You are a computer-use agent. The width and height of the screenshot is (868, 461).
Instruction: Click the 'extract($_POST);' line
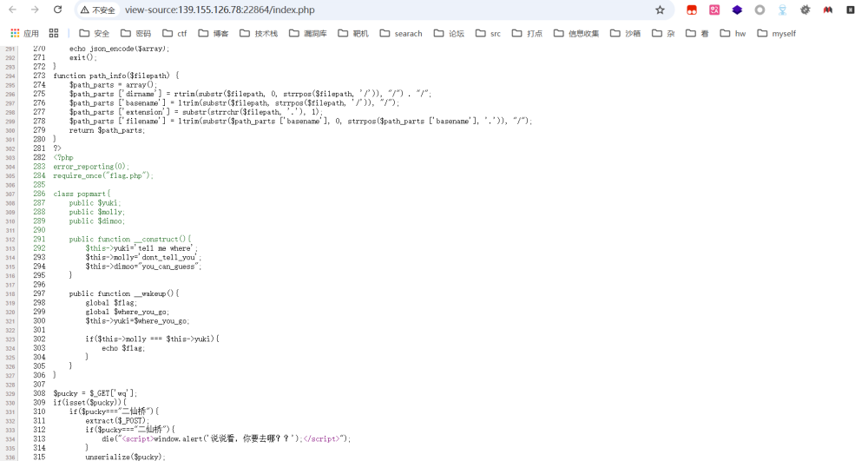(117, 420)
